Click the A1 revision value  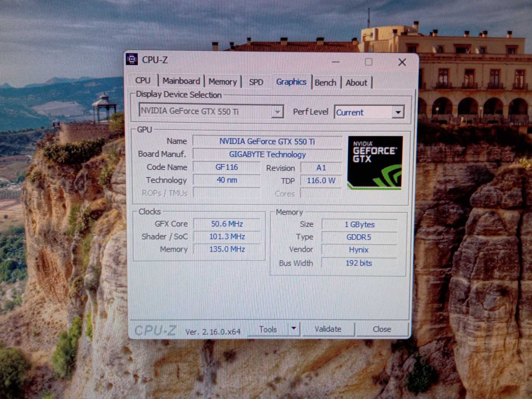tap(321, 168)
